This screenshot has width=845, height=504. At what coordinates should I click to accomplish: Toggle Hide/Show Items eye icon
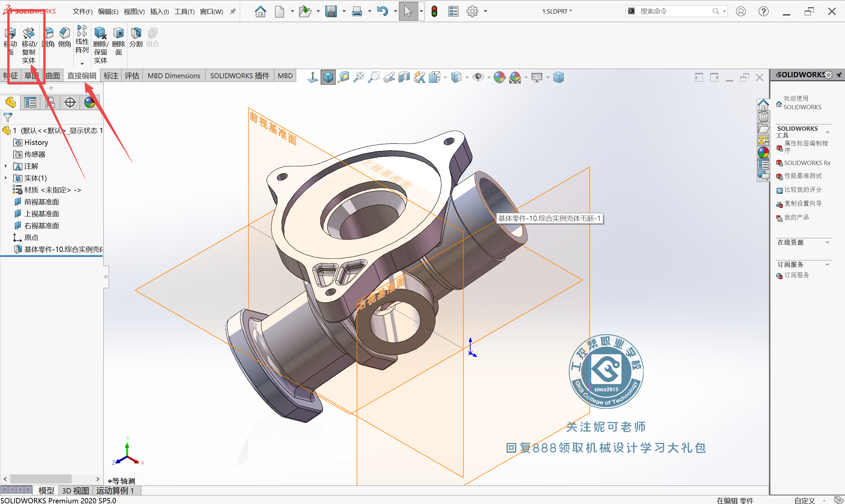[478, 77]
